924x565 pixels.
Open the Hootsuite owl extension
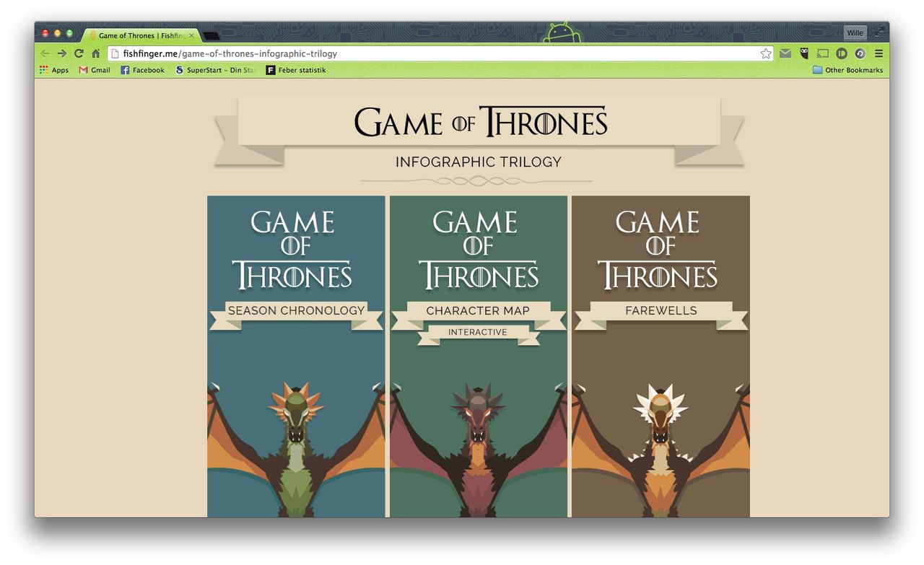(803, 53)
